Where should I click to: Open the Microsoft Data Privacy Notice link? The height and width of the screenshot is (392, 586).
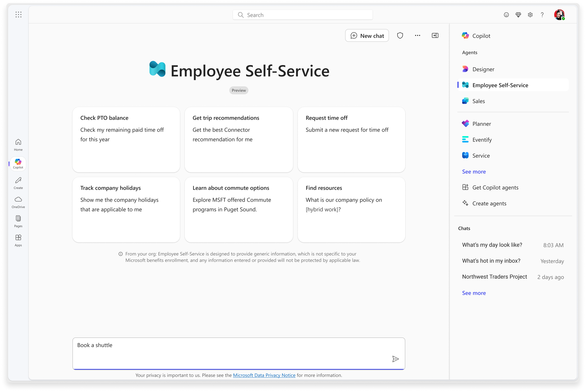click(264, 375)
